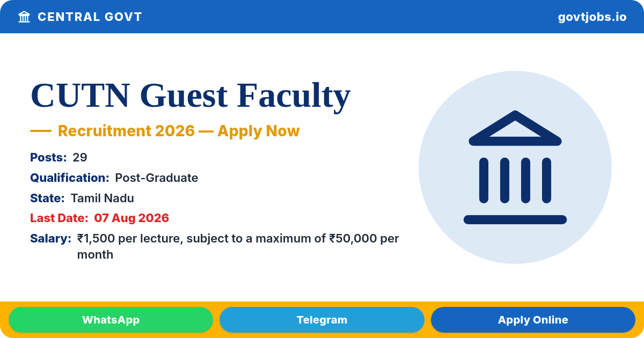
Task: Select the CENTRAL GOVT header label
Action: pyautogui.click(x=90, y=17)
